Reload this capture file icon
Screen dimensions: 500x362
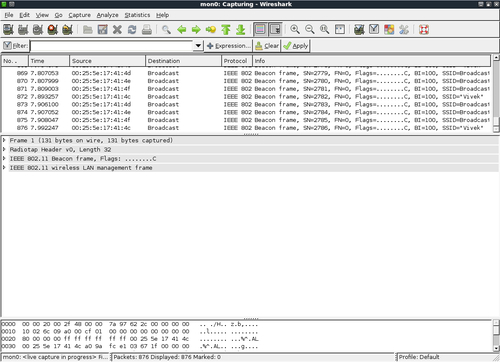[132, 30]
